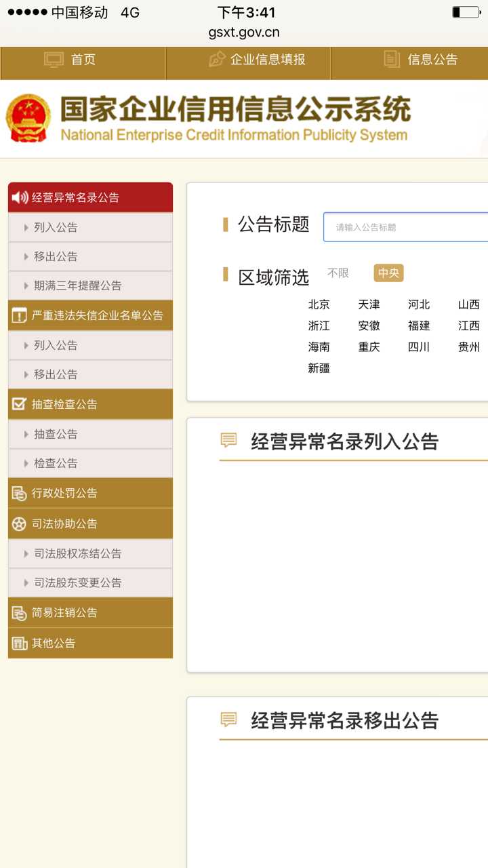Click the national emblem logo

coord(28,119)
